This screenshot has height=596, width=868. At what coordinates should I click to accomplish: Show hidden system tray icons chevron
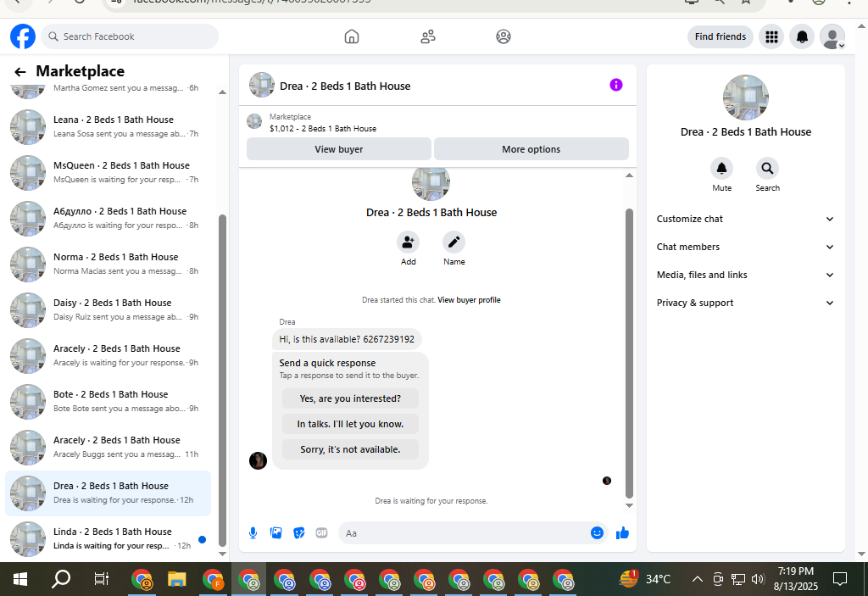pyautogui.click(x=698, y=579)
